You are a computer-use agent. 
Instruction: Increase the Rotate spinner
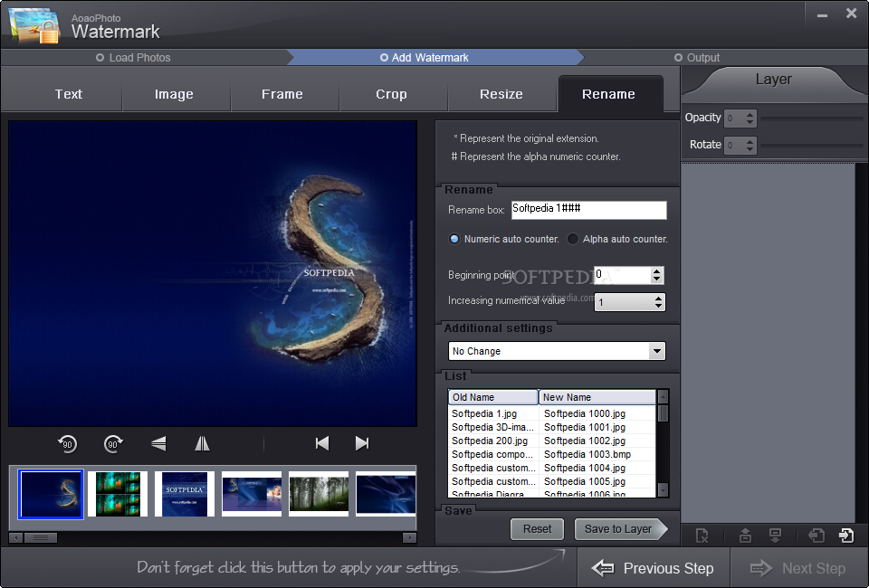click(750, 141)
